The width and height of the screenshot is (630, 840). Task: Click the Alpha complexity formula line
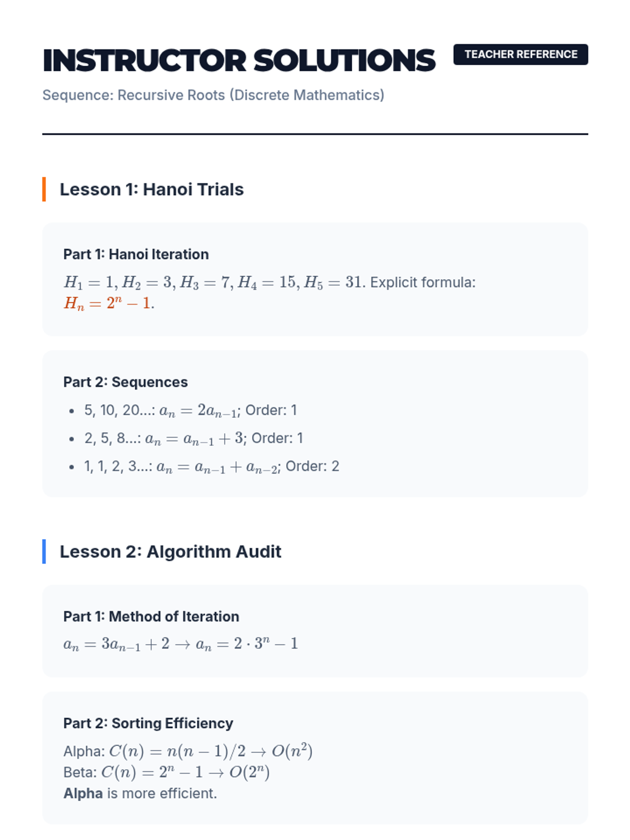pyautogui.click(x=188, y=751)
